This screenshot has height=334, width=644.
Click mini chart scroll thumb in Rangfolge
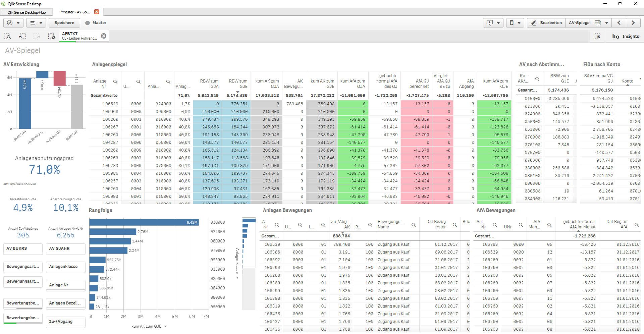pos(249,243)
